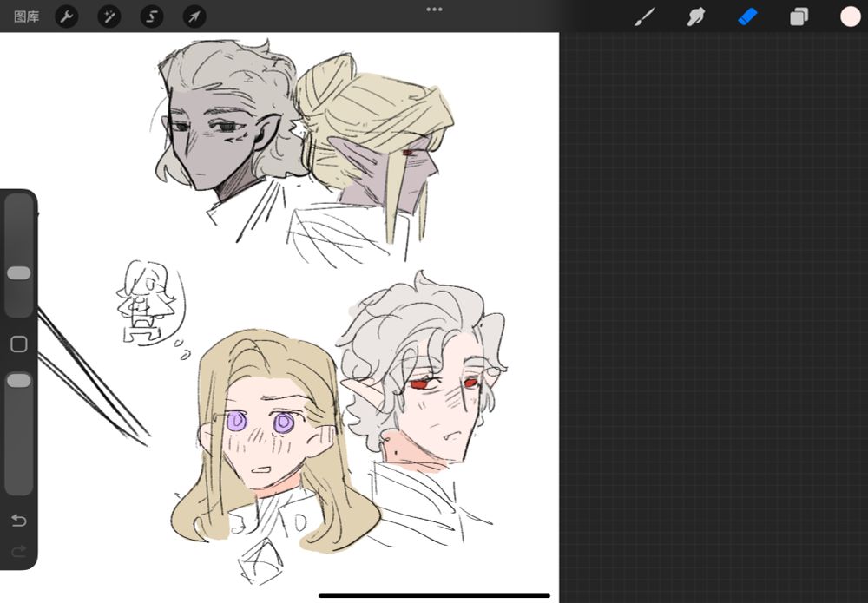Screen dimensions: 868x603
Task: Tap the square modify button on sidebar
Action: coord(19,344)
